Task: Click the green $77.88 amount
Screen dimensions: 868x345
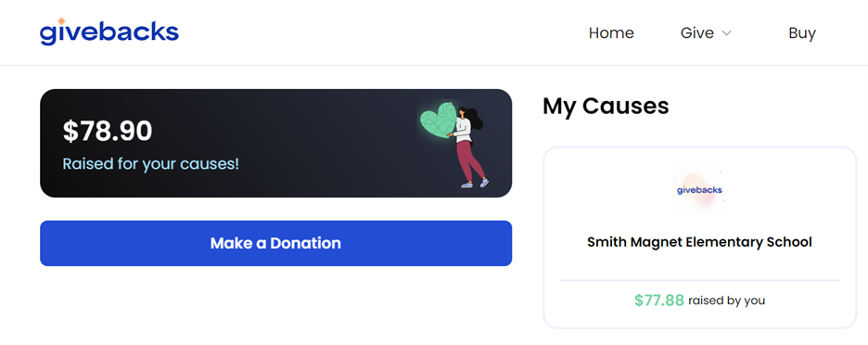Action: coord(659,300)
